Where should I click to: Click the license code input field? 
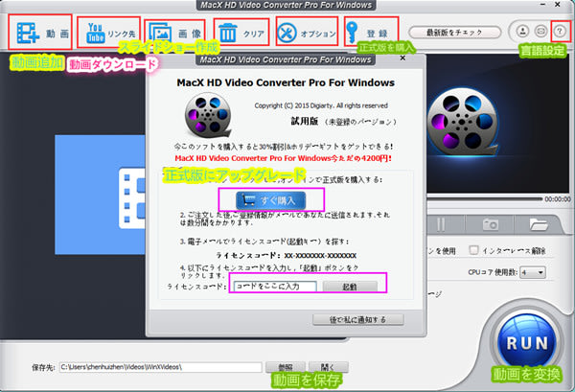[x=275, y=286]
